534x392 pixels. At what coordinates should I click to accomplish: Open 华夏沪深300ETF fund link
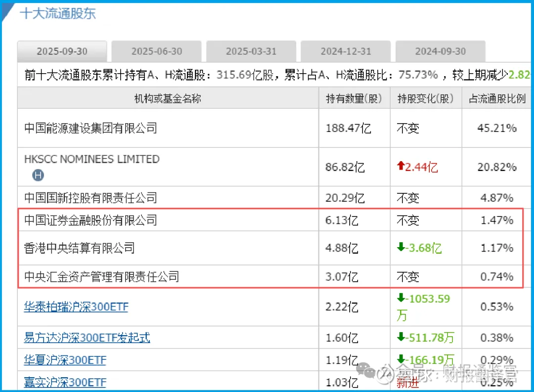[65, 360]
